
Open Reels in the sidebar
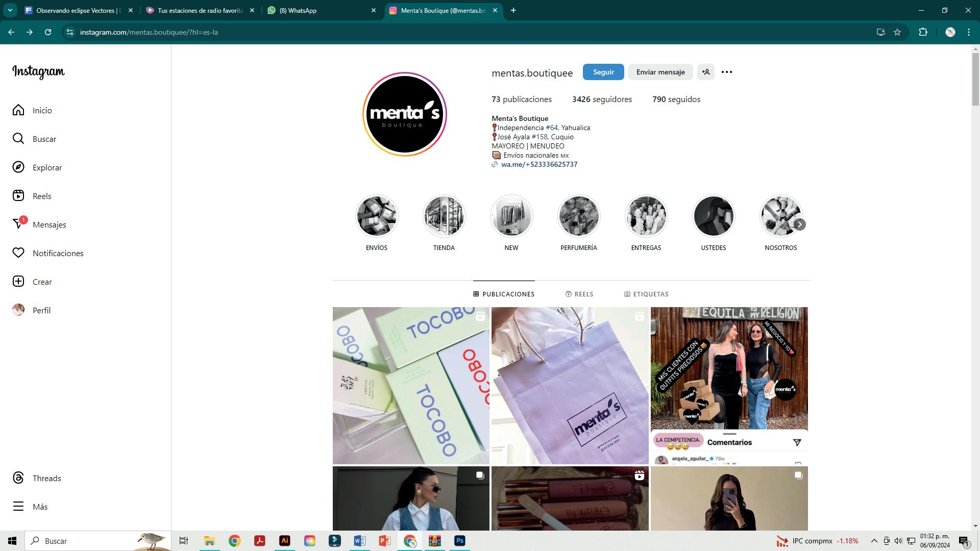point(42,196)
